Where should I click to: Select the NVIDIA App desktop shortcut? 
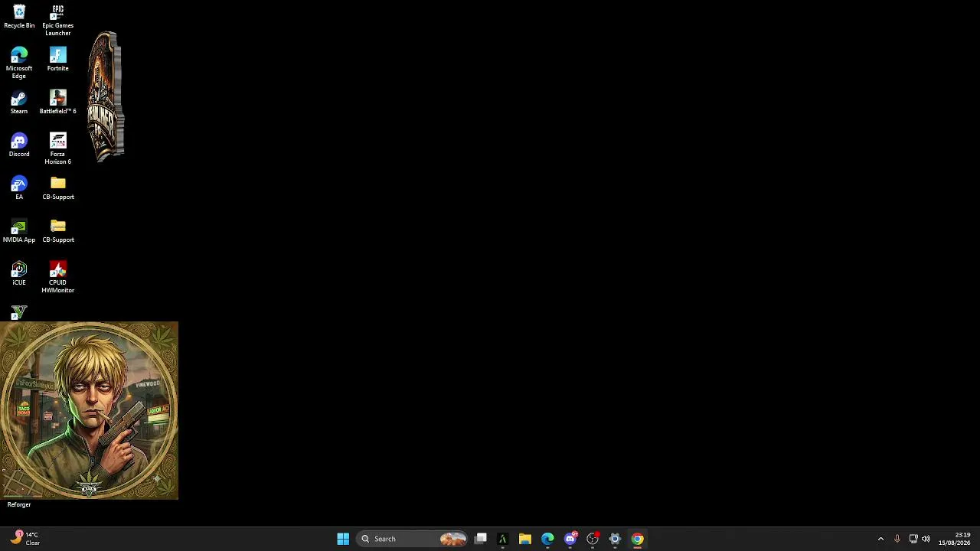[x=19, y=231]
